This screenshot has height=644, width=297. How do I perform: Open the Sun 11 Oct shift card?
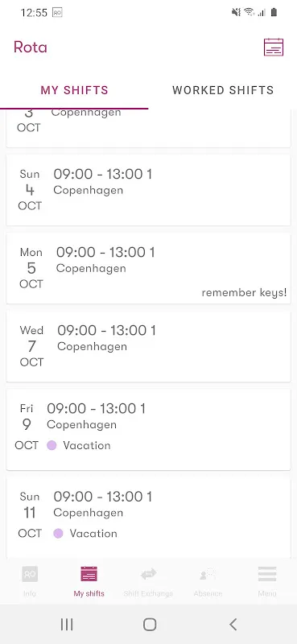tap(148, 518)
